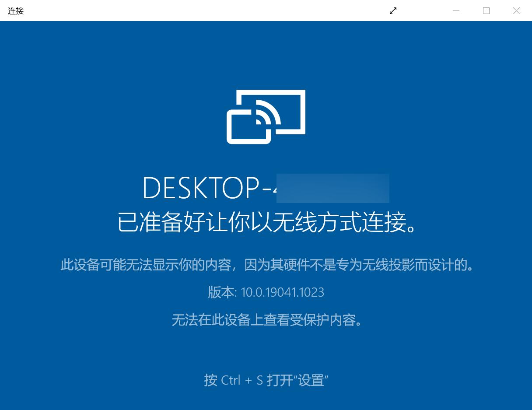The height and width of the screenshot is (410, 532).
Task: Click the minimize control on the title bar
Action: pyautogui.click(x=456, y=11)
